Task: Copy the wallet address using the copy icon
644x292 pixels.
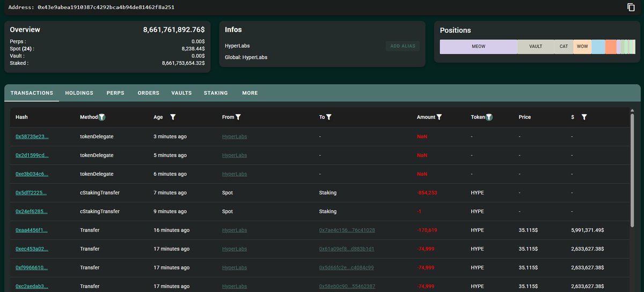Action: pyautogui.click(x=631, y=7)
